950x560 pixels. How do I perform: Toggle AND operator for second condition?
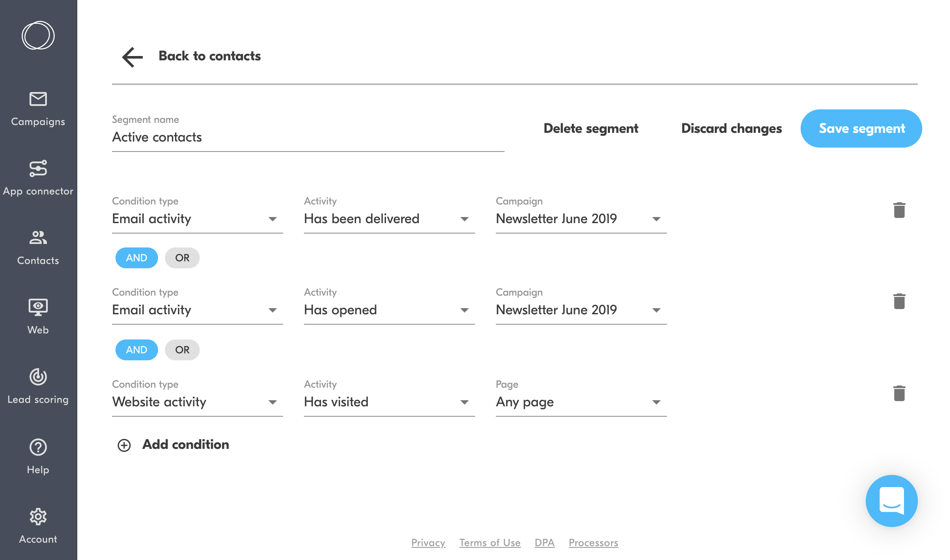137,349
